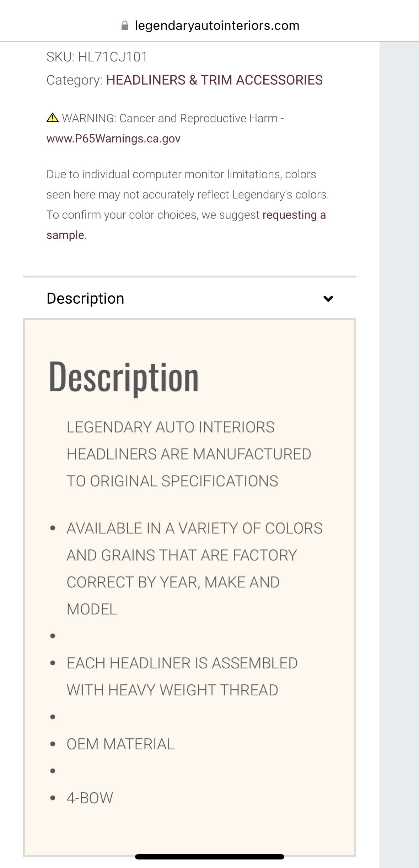Viewport: 419px width, 868px height.
Task: Click the "OEM MATERIAL" bullet item
Action: [120, 744]
